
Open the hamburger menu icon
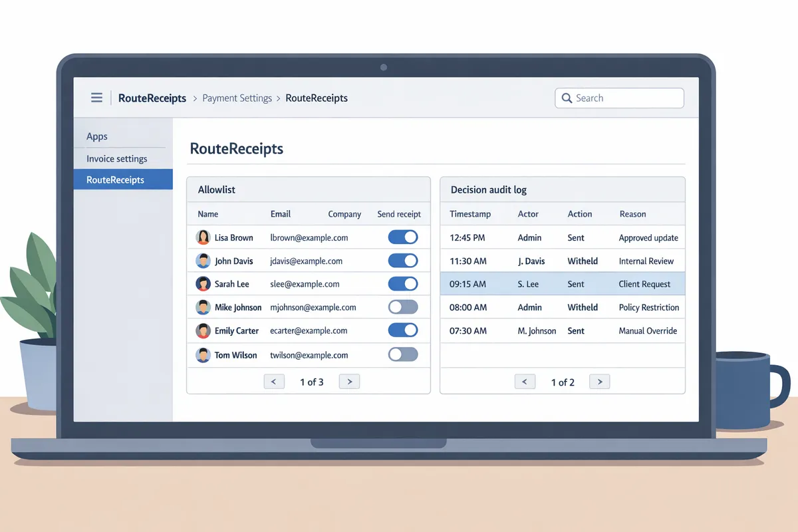tap(96, 98)
